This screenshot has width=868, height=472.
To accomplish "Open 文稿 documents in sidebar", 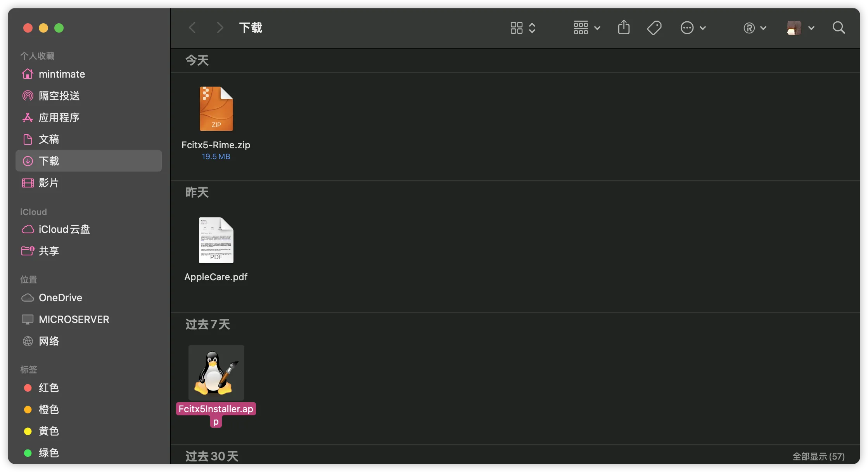I will [89, 139].
